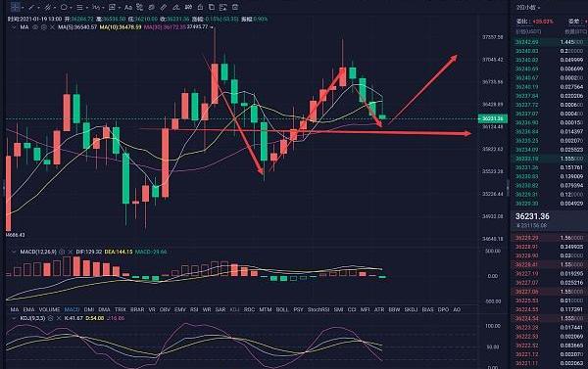Image resolution: width=588 pixels, height=369 pixels.
Task: Select the ruler measurement tool
Action: [164, 7]
